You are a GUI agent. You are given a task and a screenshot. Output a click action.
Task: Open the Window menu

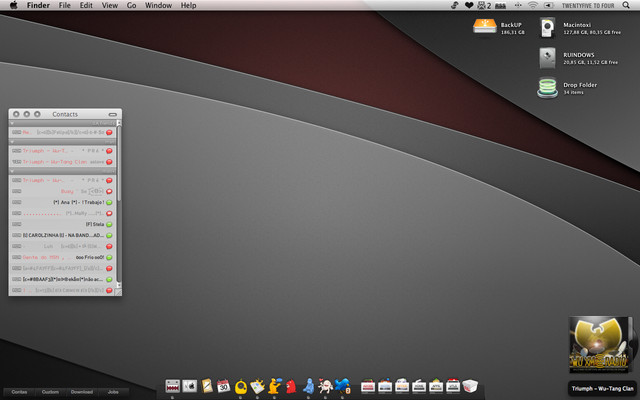[157, 6]
